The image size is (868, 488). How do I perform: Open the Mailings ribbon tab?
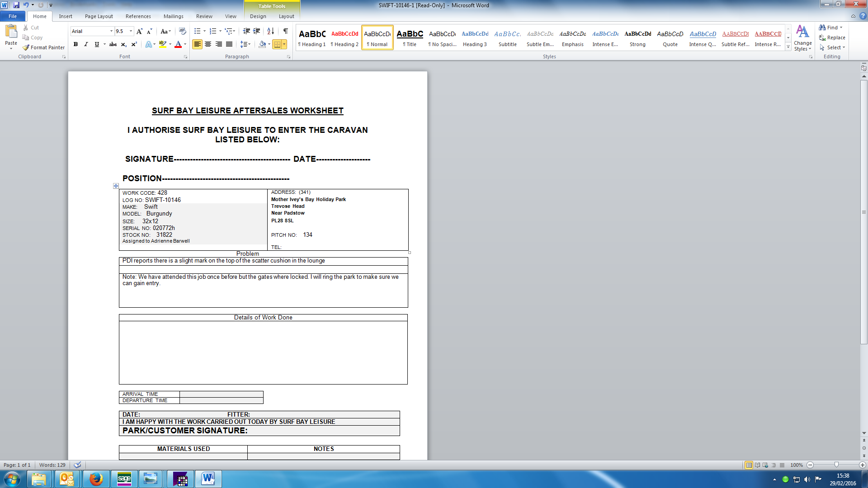pos(173,16)
